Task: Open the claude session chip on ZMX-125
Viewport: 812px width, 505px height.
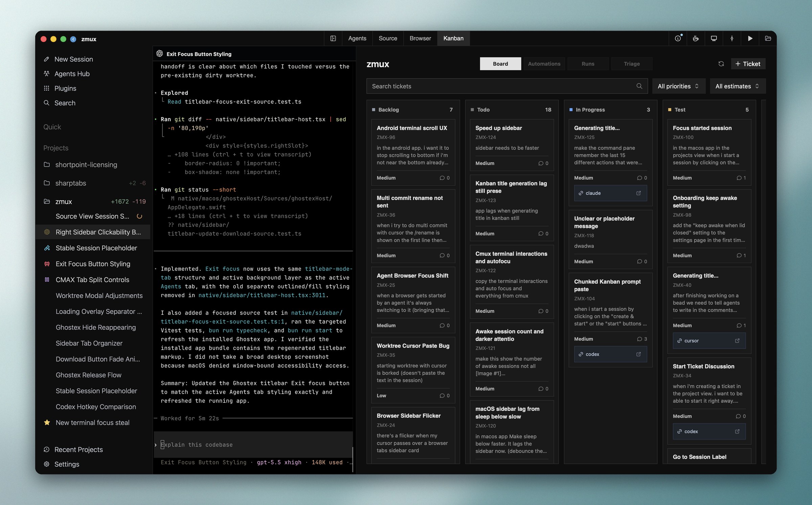Action: [610, 193]
